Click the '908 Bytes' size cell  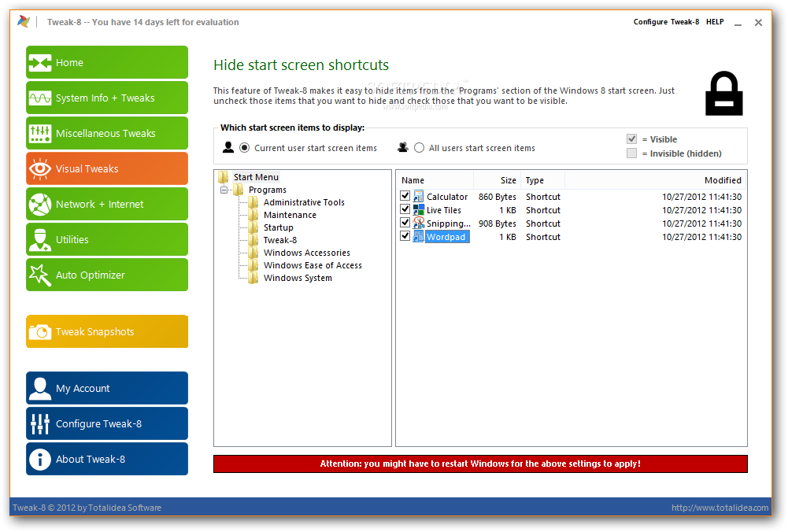(497, 223)
